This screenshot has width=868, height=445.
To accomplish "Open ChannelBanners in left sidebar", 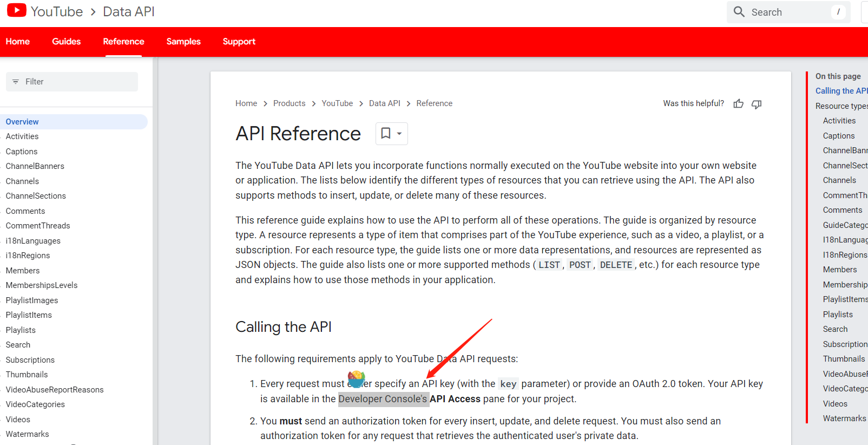I will (x=35, y=166).
